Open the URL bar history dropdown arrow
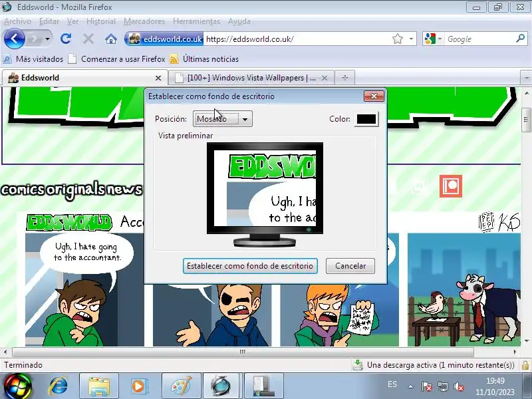 coord(411,39)
